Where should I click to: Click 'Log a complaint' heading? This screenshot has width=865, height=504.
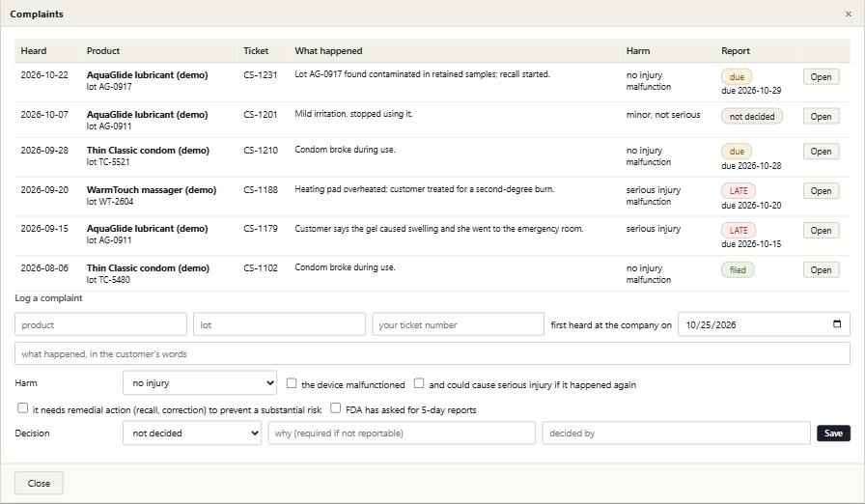pos(48,298)
